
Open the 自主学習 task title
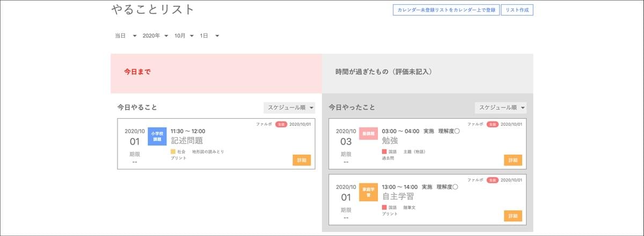tap(399, 197)
